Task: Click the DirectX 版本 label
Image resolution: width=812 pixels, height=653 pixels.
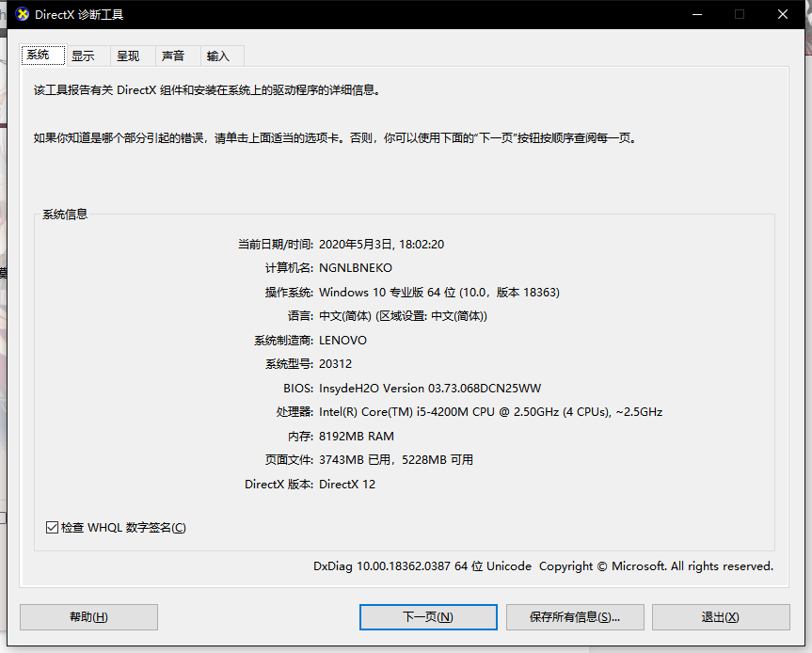Action: click(279, 485)
